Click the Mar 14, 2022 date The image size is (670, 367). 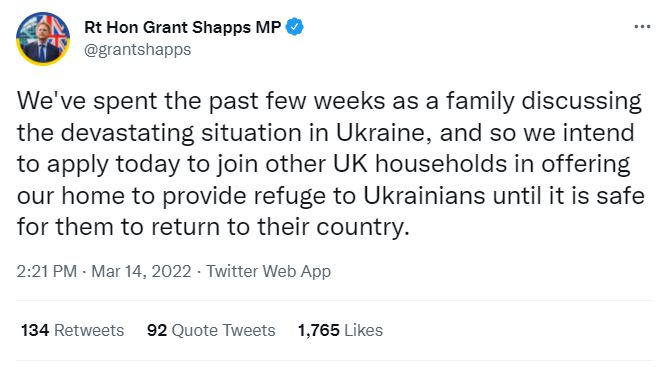pyautogui.click(x=141, y=271)
